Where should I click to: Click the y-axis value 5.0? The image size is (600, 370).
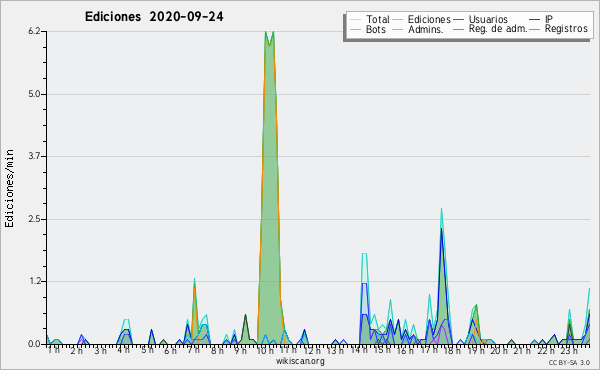click(x=34, y=94)
